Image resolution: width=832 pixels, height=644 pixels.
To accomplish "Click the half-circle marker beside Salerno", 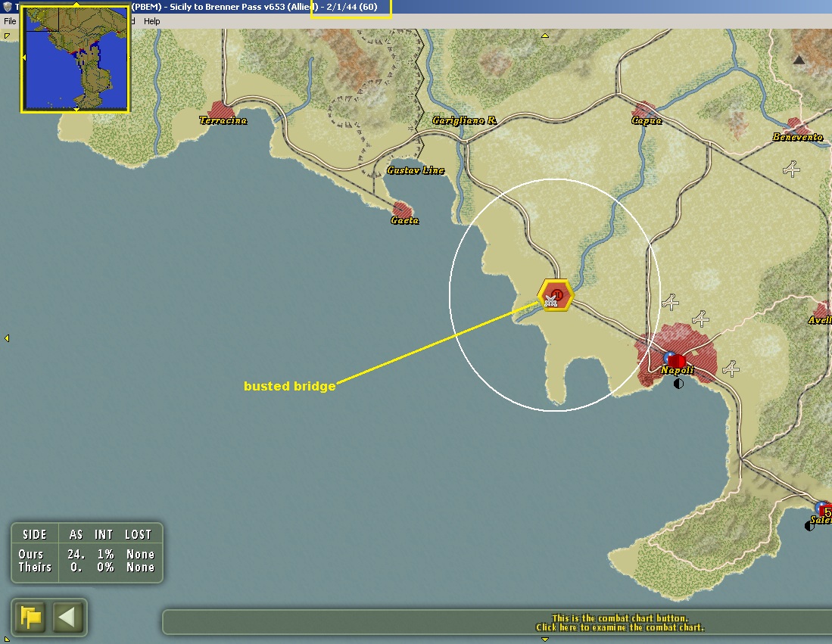I will click(809, 526).
